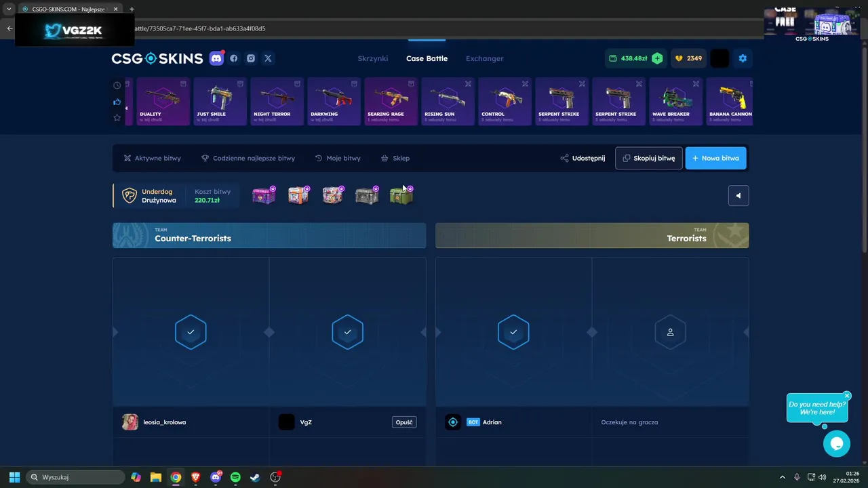Click bot Adrian's ready checkmark hexagon

click(x=513, y=332)
